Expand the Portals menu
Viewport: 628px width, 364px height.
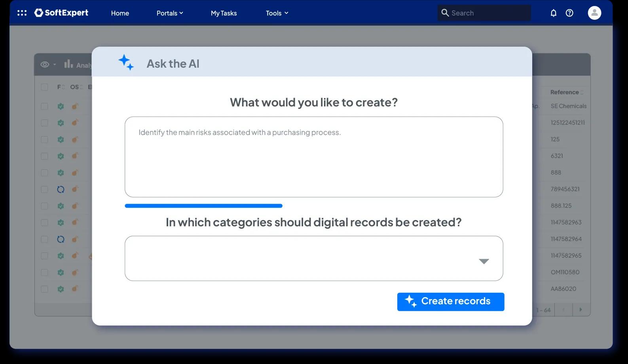(x=170, y=13)
